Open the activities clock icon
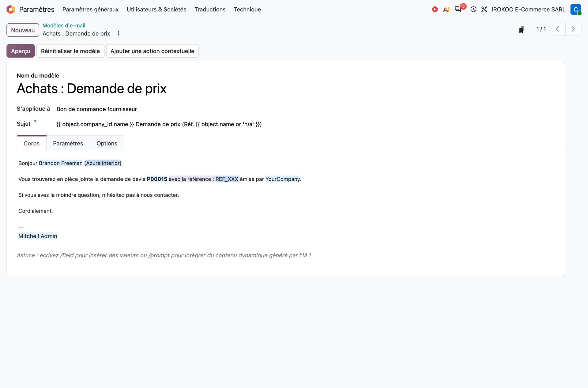The width and height of the screenshot is (588, 388). coord(473,9)
